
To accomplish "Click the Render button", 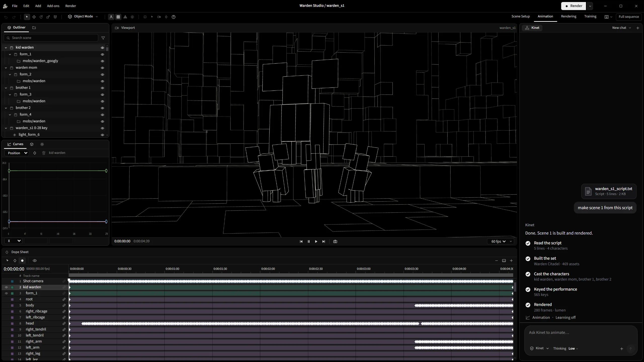I will [x=574, y=6].
